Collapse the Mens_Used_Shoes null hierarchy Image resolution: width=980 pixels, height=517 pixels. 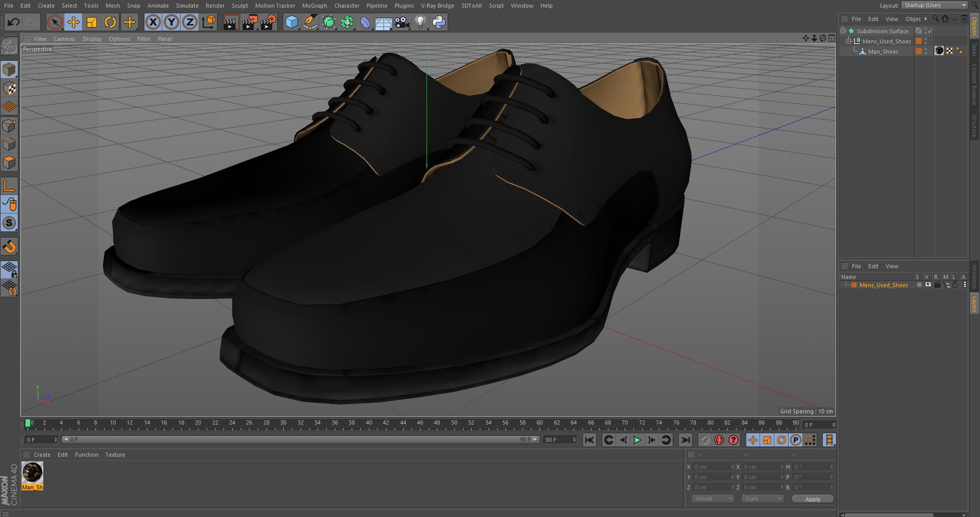(849, 41)
